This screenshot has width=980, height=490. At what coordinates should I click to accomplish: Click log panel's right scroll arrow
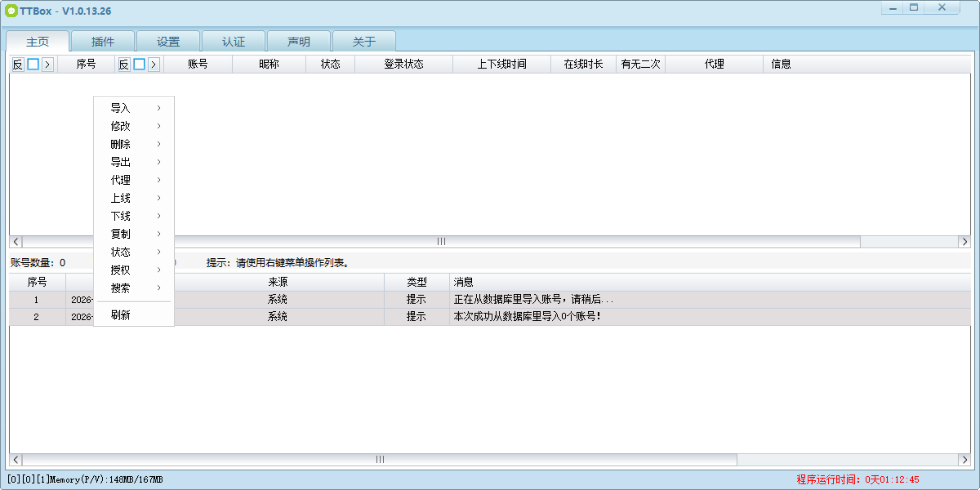pyautogui.click(x=964, y=460)
